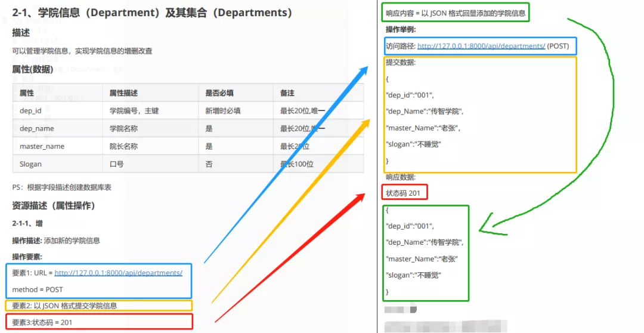Click 是 in the master_name row
The image size is (644, 333).
[x=209, y=146]
